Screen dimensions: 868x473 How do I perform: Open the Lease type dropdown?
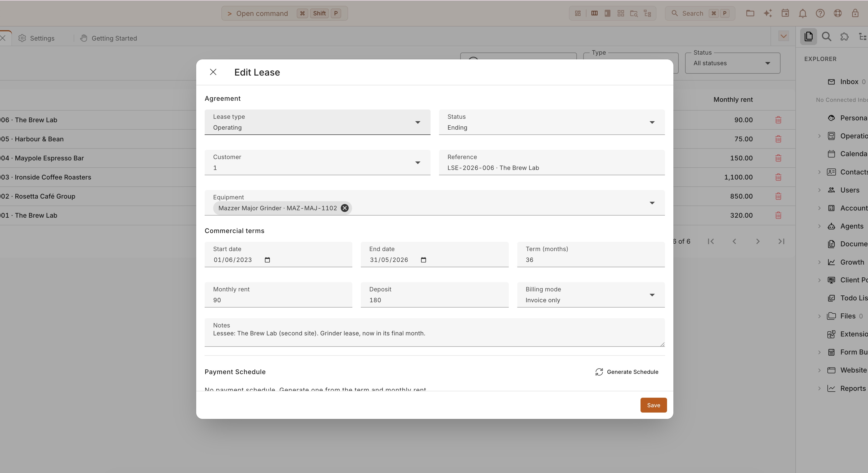tap(317, 122)
